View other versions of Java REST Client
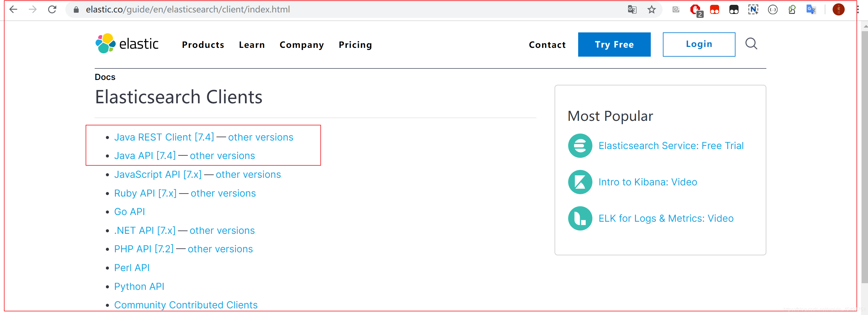The image size is (868, 315). (260, 137)
